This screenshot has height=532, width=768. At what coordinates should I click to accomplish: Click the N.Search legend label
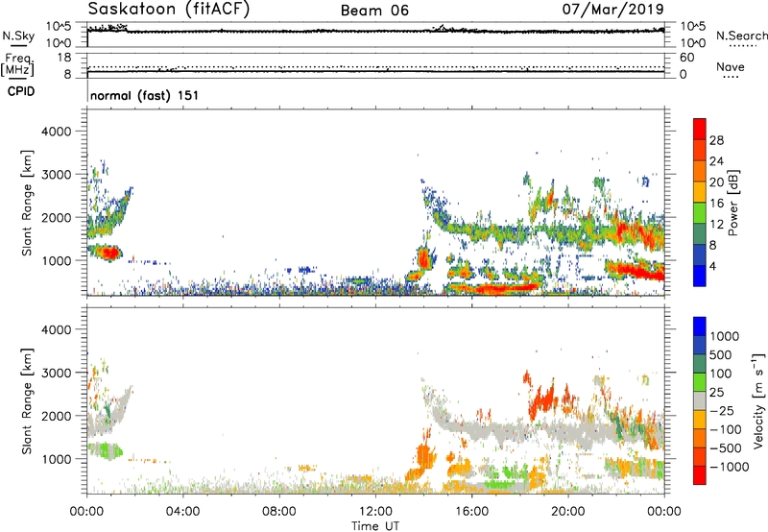tap(741, 36)
